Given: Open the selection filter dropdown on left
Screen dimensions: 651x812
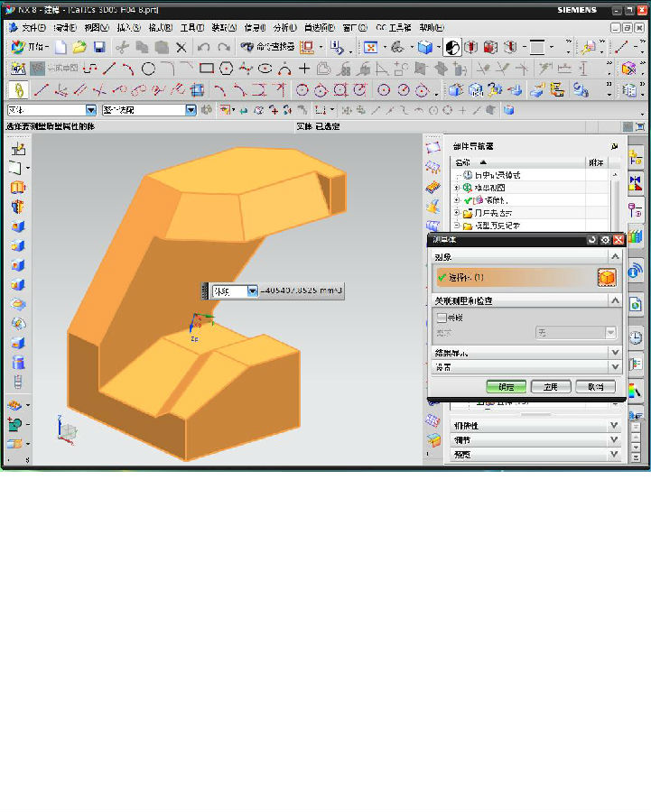Looking at the screenshot, I should click(x=90, y=110).
